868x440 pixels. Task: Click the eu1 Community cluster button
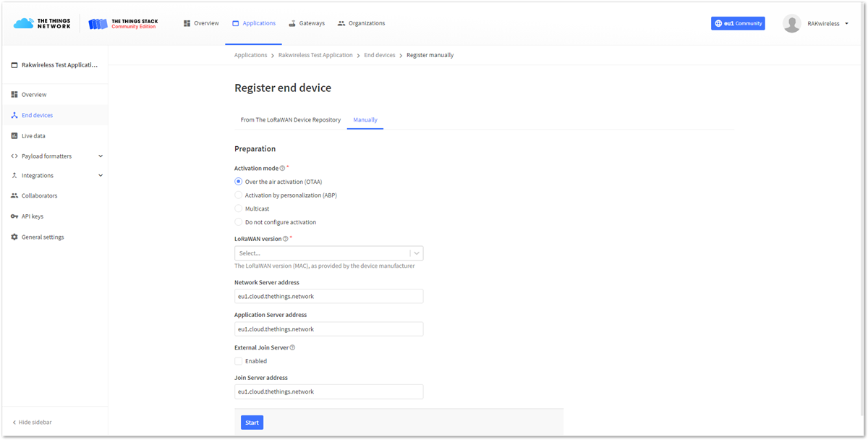pyautogui.click(x=738, y=23)
